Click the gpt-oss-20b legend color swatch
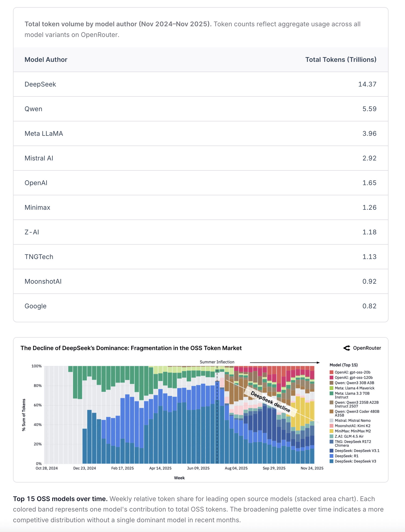The image size is (405, 532). 332,372
